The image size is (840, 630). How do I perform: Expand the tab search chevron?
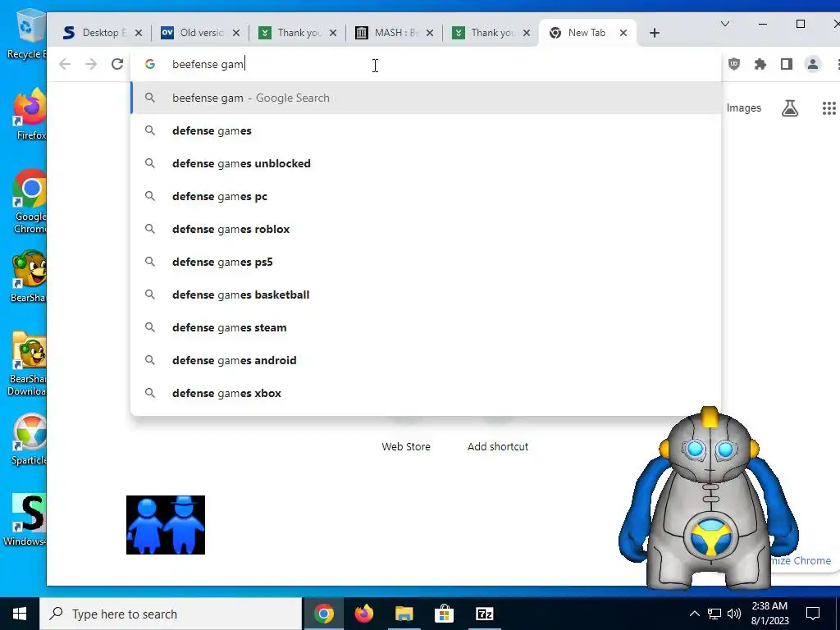click(725, 24)
